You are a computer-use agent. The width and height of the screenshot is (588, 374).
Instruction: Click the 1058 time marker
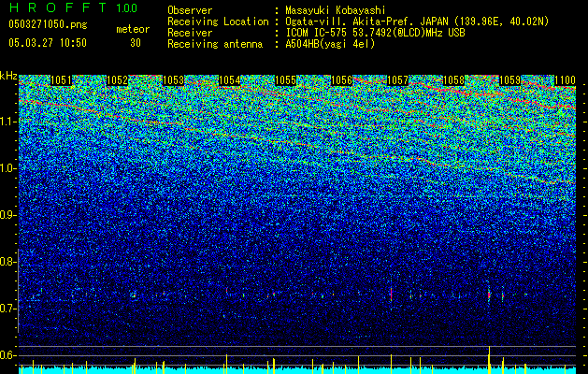[453, 80]
